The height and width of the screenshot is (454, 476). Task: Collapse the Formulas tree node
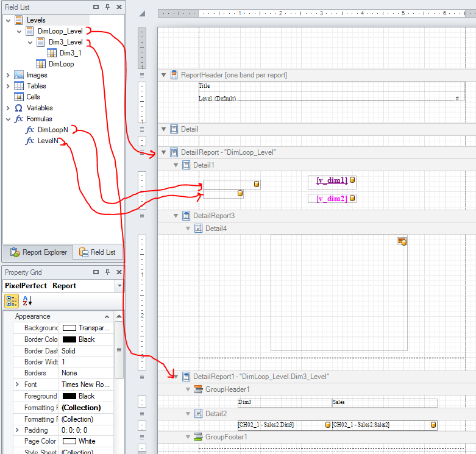[x=8, y=119]
